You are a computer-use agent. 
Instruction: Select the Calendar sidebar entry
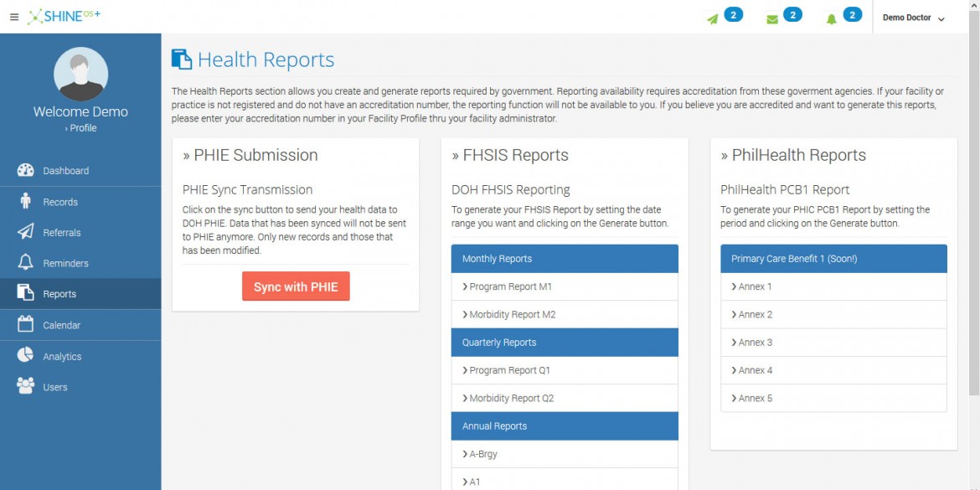pos(80,325)
